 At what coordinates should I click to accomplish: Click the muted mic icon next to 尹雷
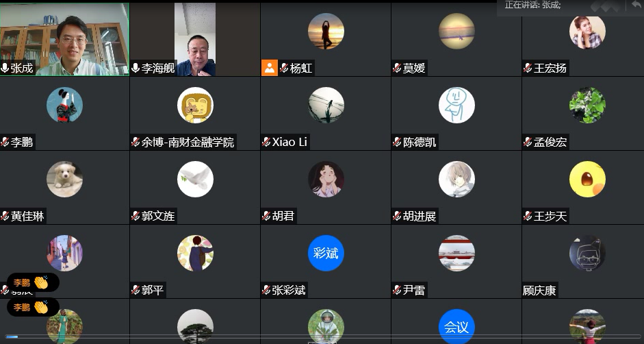(397, 290)
